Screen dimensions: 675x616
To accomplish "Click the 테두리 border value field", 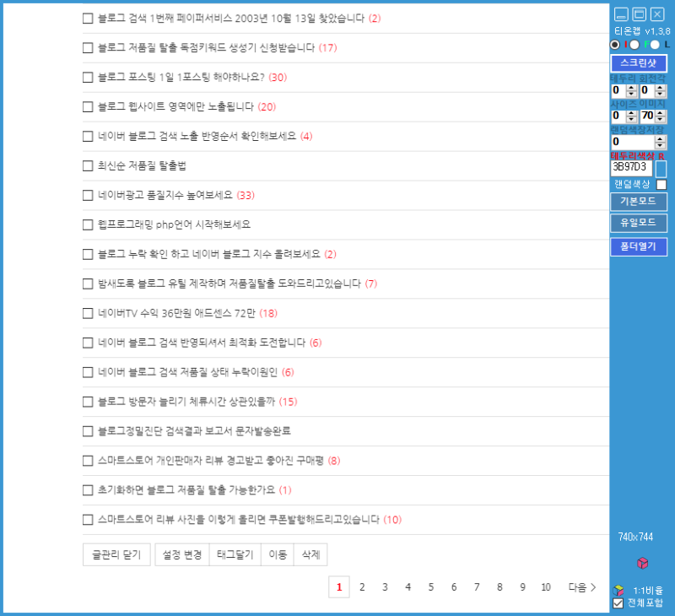I will click(x=619, y=91).
